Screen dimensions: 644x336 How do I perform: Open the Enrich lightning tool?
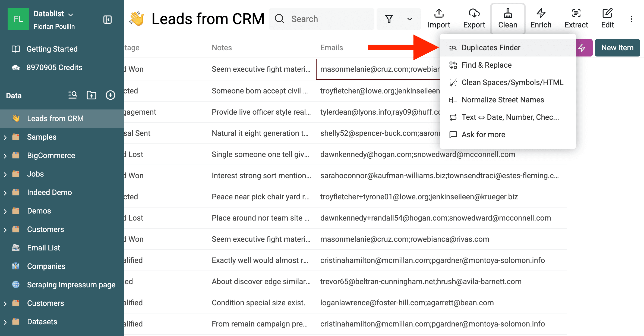point(541,18)
